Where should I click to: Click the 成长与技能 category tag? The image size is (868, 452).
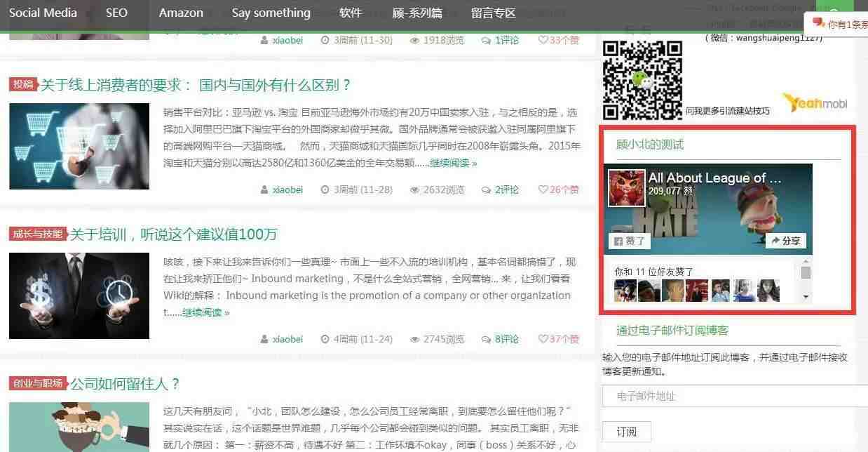[38, 234]
